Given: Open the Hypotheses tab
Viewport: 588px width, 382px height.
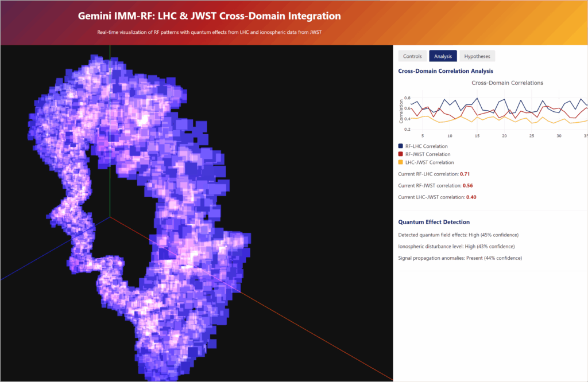Looking at the screenshot, I should (x=477, y=56).
